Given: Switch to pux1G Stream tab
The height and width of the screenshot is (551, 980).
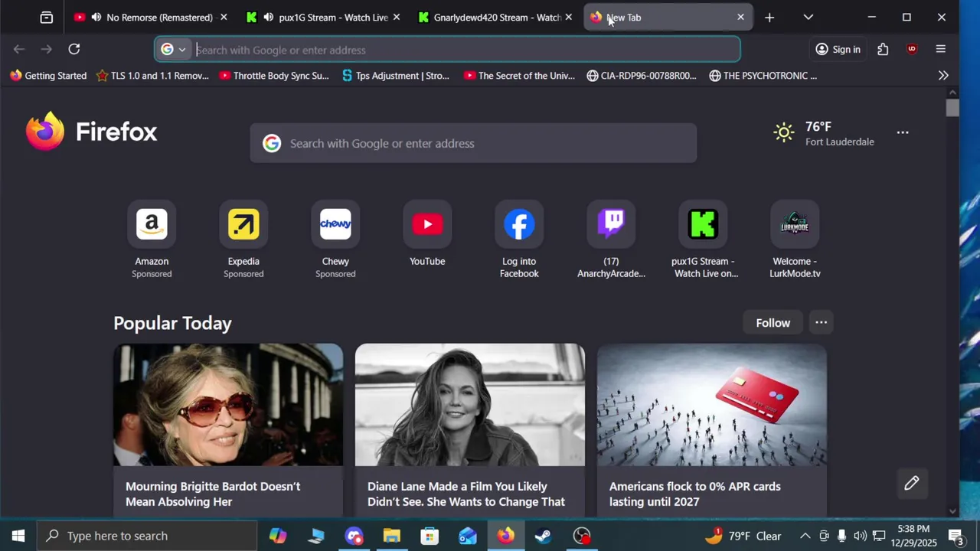Looking at the screenshot, I should pos(333,17).
